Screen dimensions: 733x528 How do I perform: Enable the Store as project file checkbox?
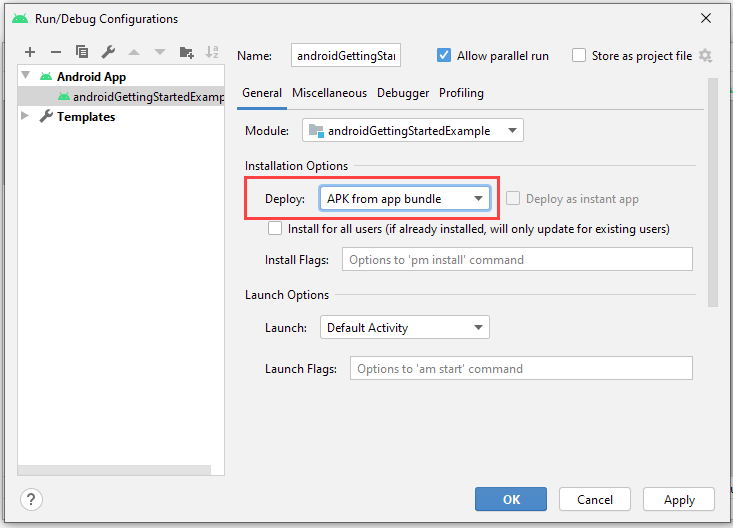click(579, 56)
